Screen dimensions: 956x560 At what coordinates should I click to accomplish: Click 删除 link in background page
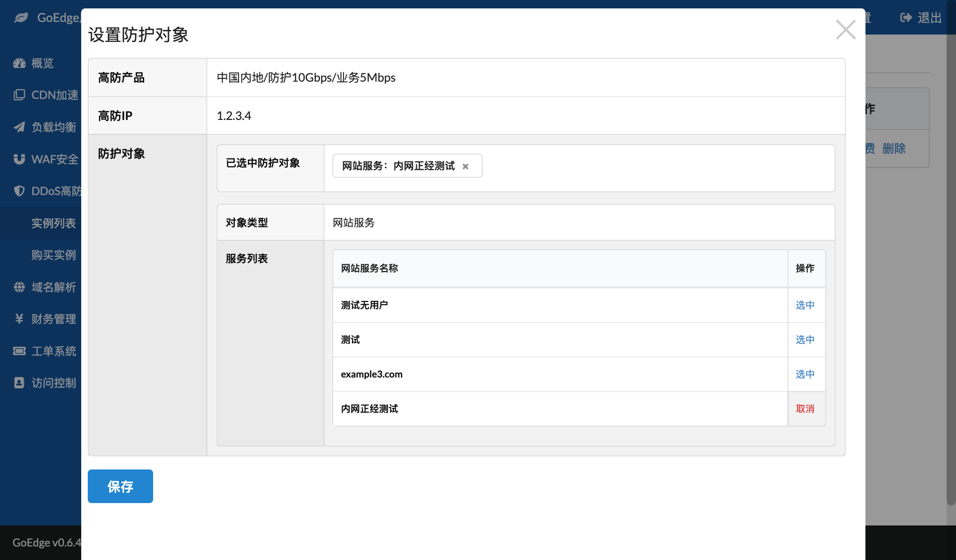[894, 148]
